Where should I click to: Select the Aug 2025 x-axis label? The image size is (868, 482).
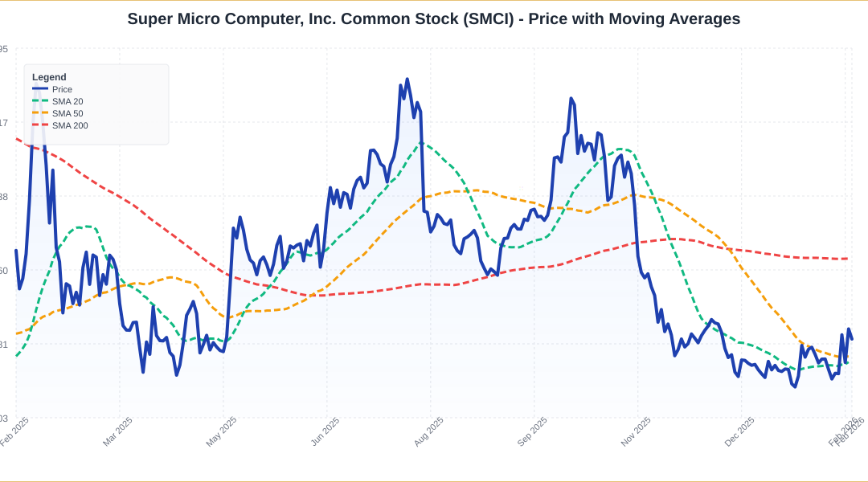pos(429,431)
